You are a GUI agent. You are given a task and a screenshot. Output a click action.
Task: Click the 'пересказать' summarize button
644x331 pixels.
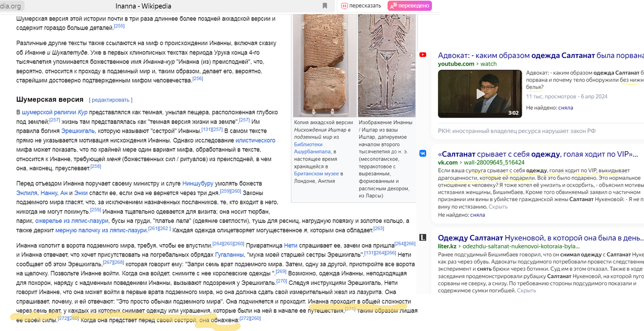coord(361,6)
